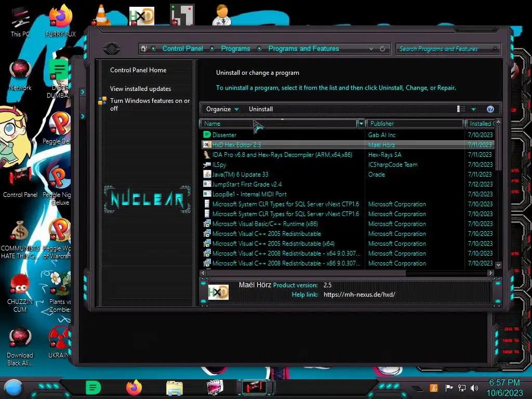
Task: Click the Gab AI Inc publisher cell
Action: pos(382,135)
